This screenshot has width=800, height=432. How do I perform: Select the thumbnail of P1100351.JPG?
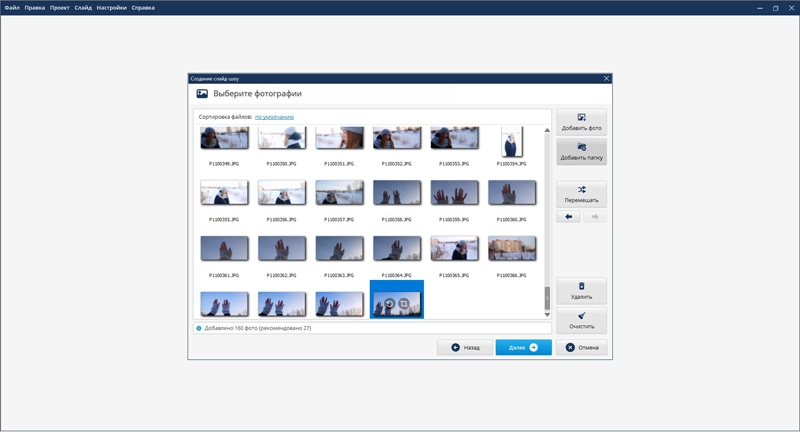(x=339, y=138)
